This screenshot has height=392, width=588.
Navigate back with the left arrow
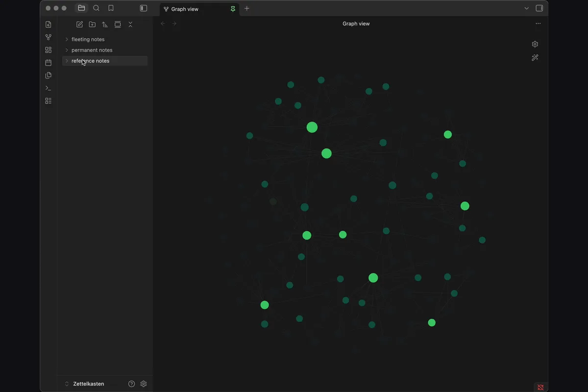click(163, 24)
